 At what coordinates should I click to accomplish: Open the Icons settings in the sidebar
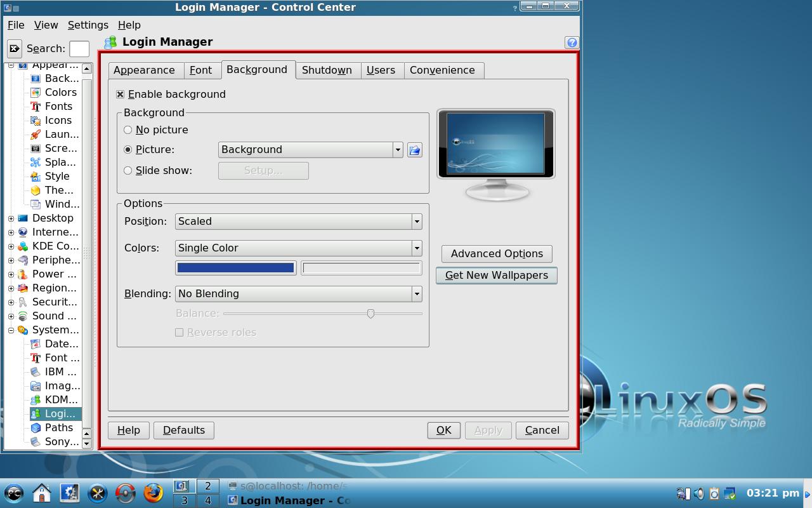coord(51,120)
